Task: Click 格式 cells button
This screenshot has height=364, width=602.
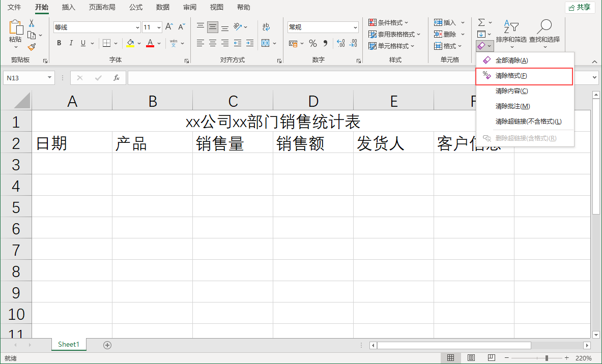Action: click(x=448, y=46)
